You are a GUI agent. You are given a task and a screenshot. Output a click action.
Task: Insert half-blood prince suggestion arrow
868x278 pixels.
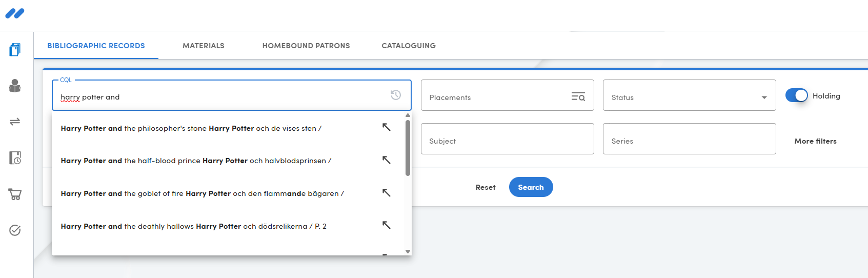click(x=387, y=160)
